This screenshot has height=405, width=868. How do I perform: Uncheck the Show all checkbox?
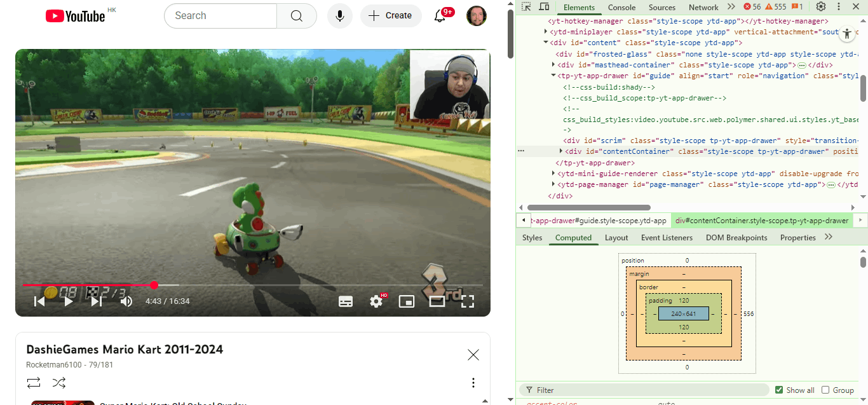pyautogui.click(x=779, y=390)
